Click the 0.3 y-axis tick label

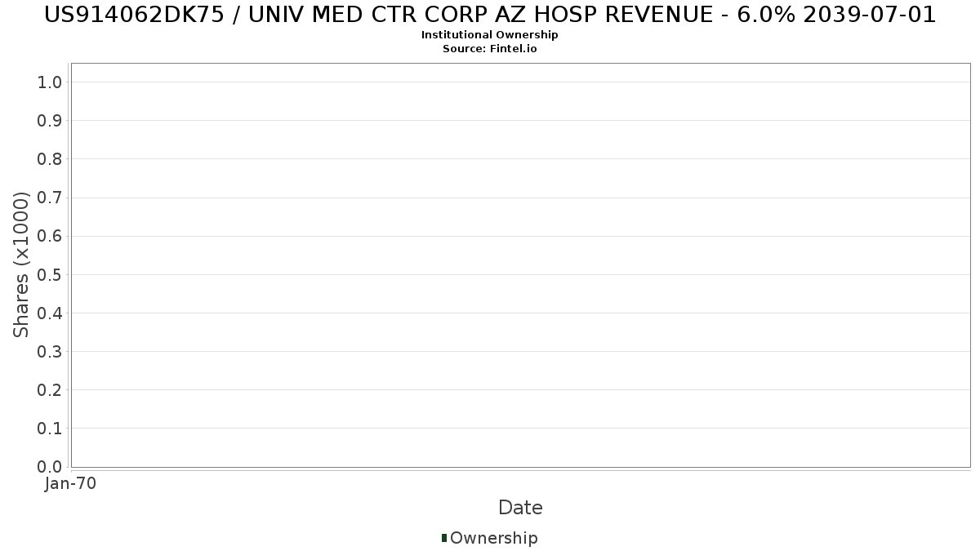pos(50,352)
